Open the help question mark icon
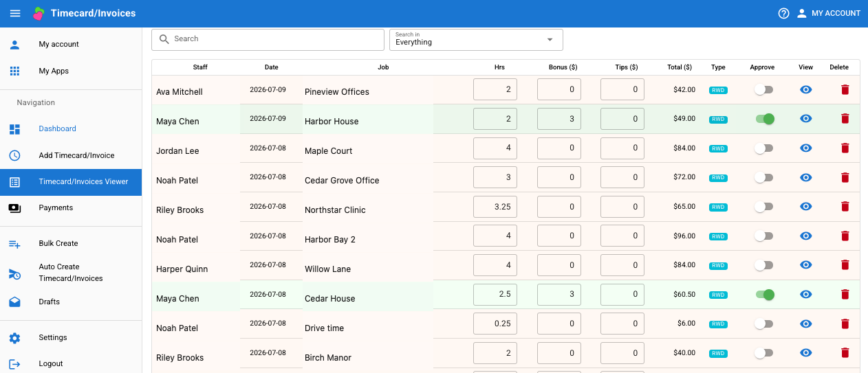Image resolution: width=868 pixels, height=373 pixels. point(783,13)
